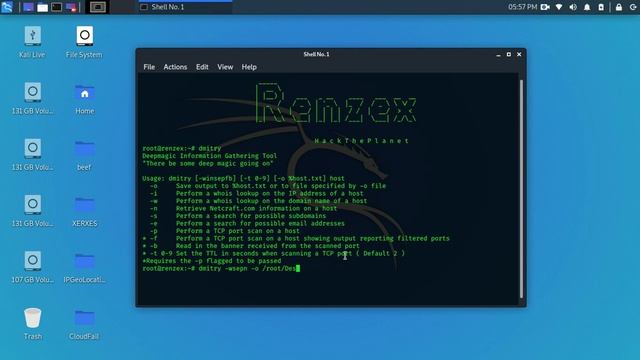Click the show desktop panel icon
The height and width of the screenshot is (360, 640).
click(x=28, y=7)
